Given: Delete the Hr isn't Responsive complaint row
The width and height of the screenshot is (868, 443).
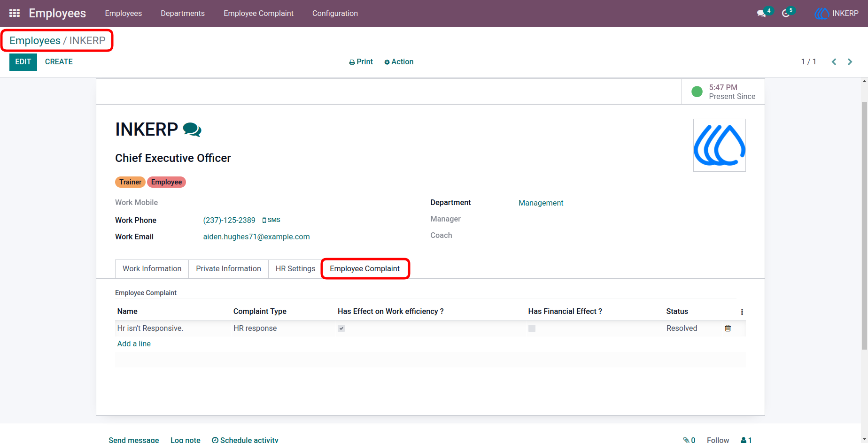Looking at the screenshot, I should (x=728, y=328).
